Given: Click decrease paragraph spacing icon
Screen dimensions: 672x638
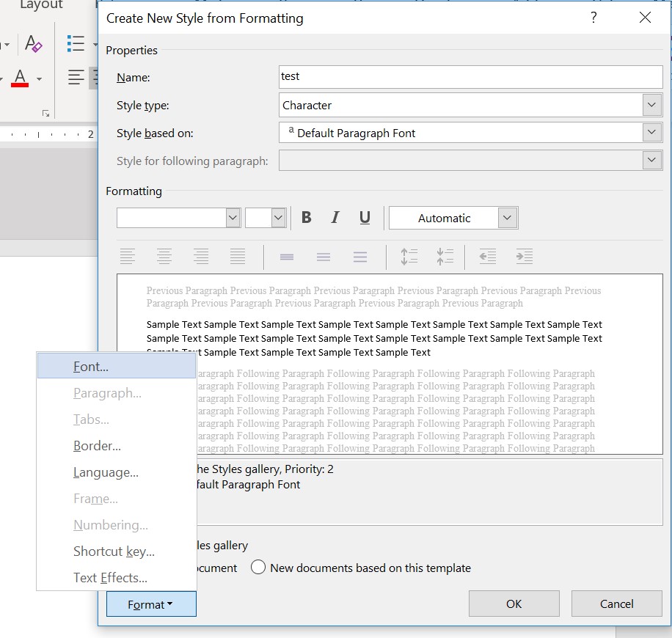Looking at the screenshot, I should point(445,257).
